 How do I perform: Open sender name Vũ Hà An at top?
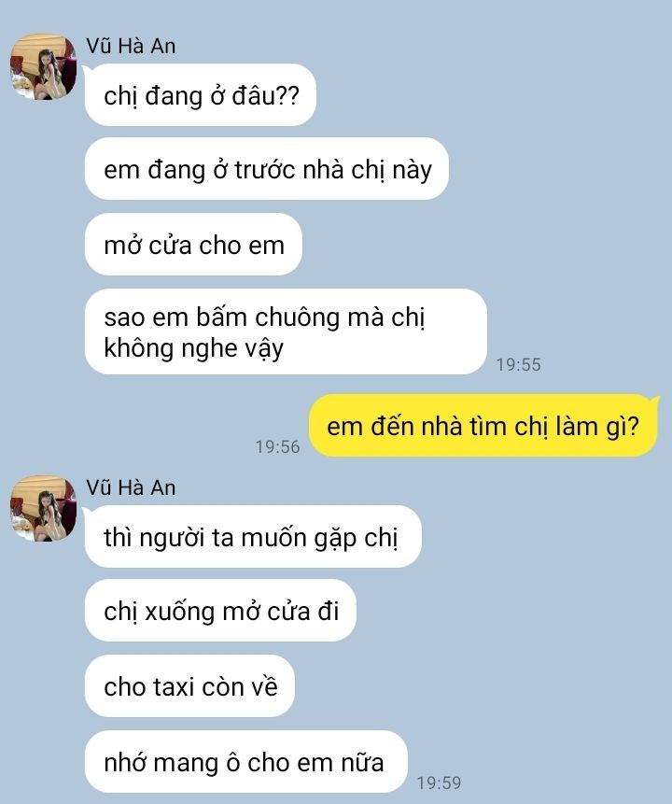[x=131, y=46]
